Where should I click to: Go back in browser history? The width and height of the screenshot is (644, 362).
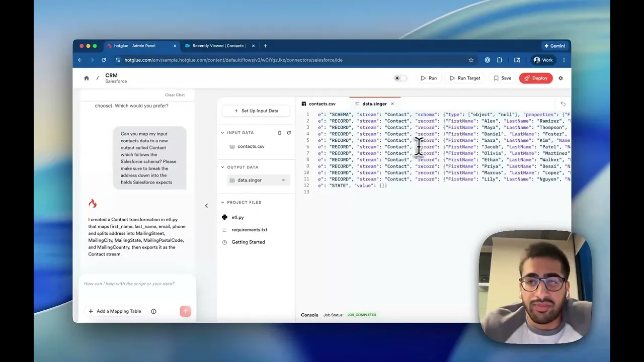pos(80,60)
